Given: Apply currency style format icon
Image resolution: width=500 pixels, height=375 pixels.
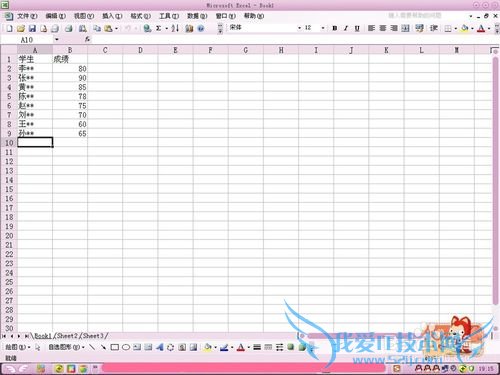Looking at the screenshot, I should (x=419, y=28).
